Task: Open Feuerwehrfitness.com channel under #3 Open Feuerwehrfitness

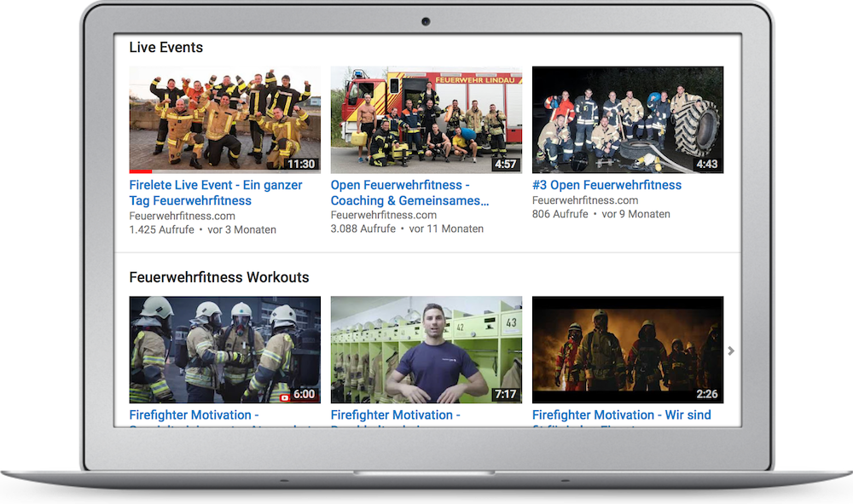Action: [585, 200]
